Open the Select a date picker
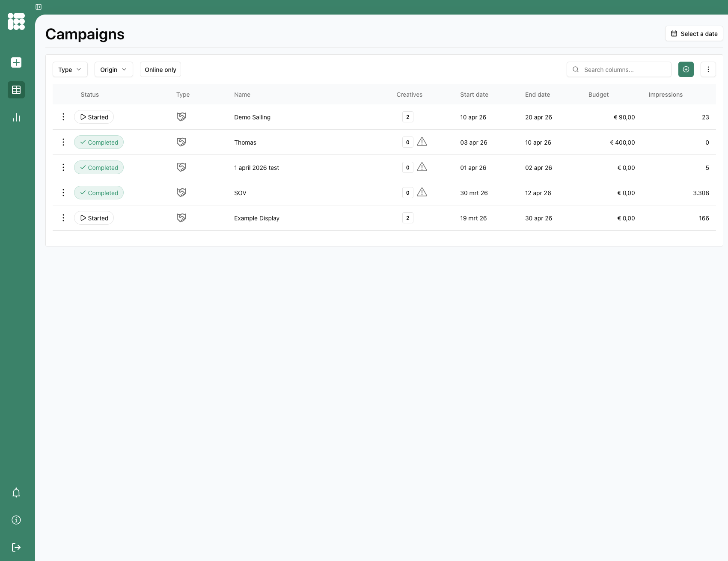This screenshot has height=561, width=728. pyautogui.click(x=694, y=34)
